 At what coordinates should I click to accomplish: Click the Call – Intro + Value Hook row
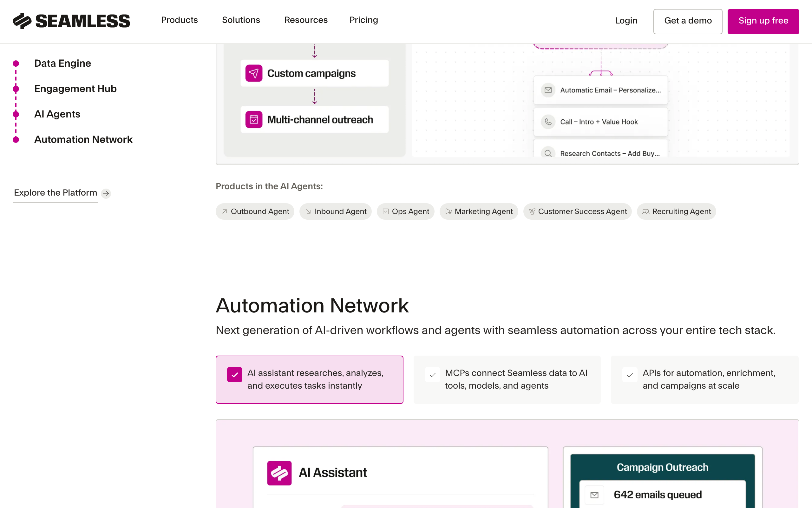[x=601, y=122]
